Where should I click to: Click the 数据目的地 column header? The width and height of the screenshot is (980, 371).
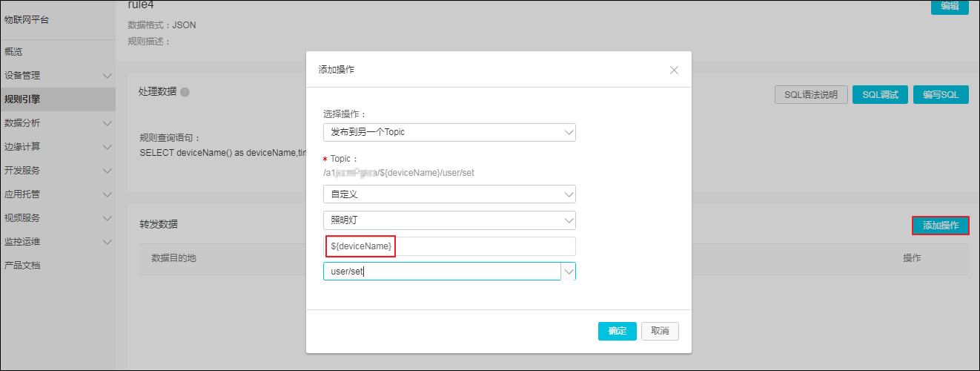173,258
